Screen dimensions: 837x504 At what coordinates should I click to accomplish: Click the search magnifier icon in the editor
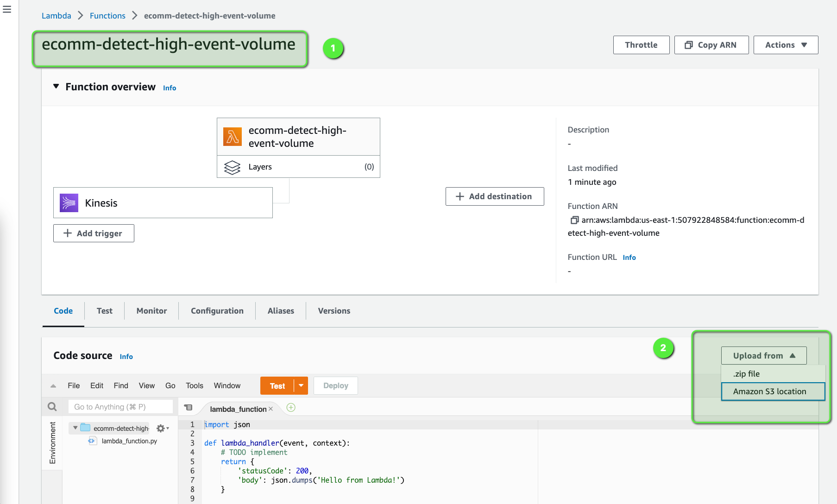(x=52, y=407)
